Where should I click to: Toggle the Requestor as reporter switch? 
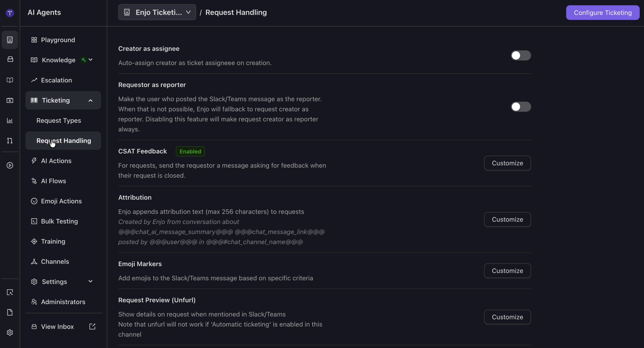coord(521,107)
